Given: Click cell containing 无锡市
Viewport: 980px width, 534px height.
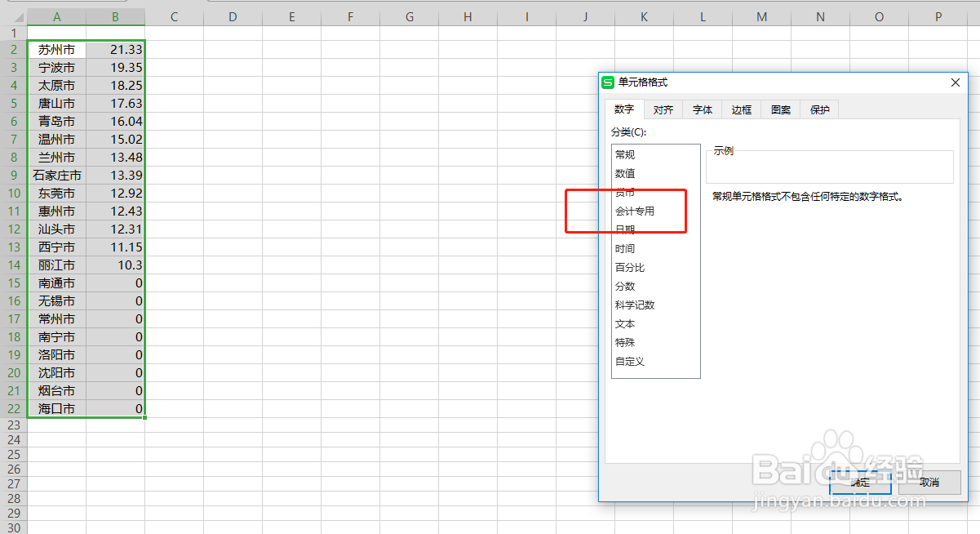Looking at the screenshot, I should 56,300.
